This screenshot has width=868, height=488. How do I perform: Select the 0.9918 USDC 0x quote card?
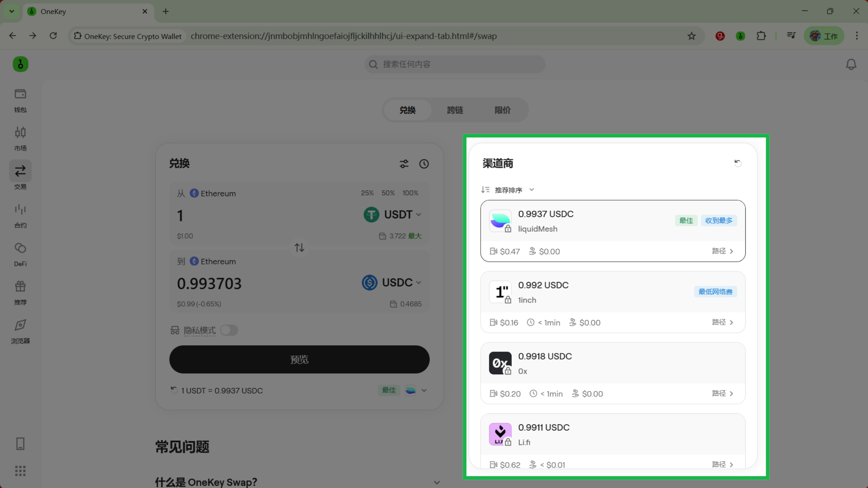[x=613, y=373]
